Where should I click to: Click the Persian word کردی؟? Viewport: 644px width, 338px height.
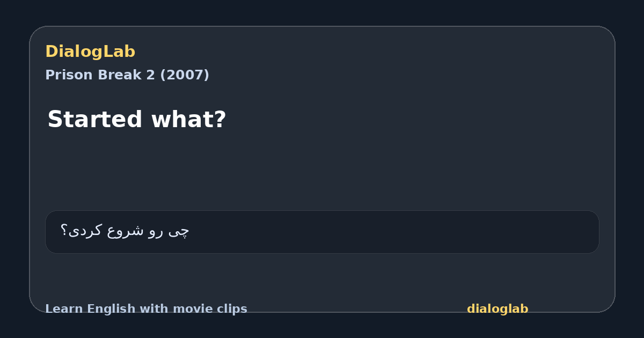pyautogui.click(x=81, y=231)
